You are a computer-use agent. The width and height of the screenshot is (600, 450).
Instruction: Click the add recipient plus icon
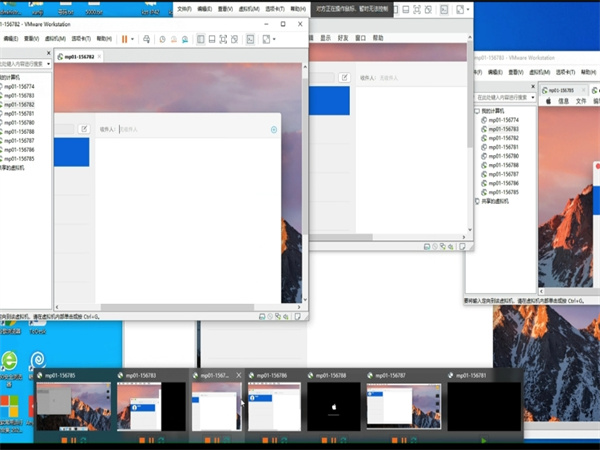point(274,130)
